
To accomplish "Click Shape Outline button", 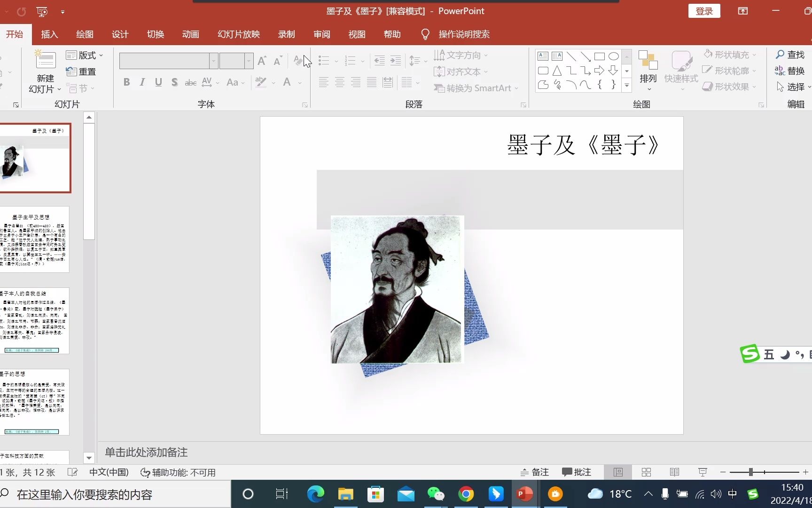I will pyautogui.click(x=730, y=71).
